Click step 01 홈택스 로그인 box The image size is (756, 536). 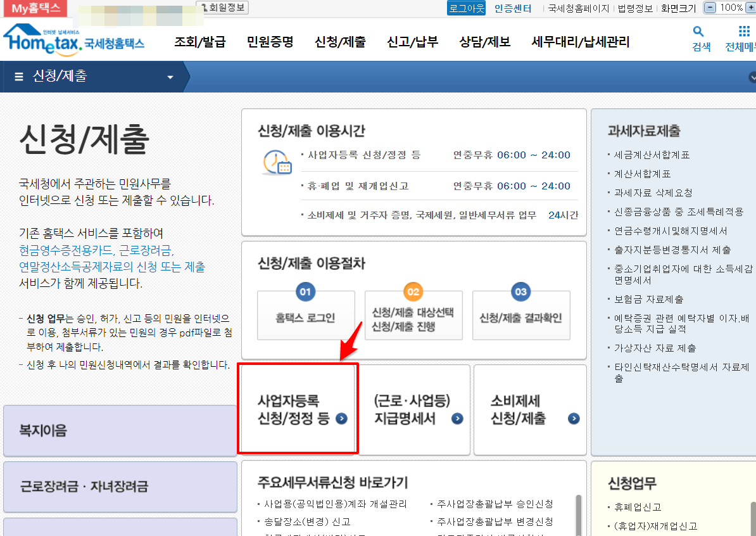(x=306, y=316)
